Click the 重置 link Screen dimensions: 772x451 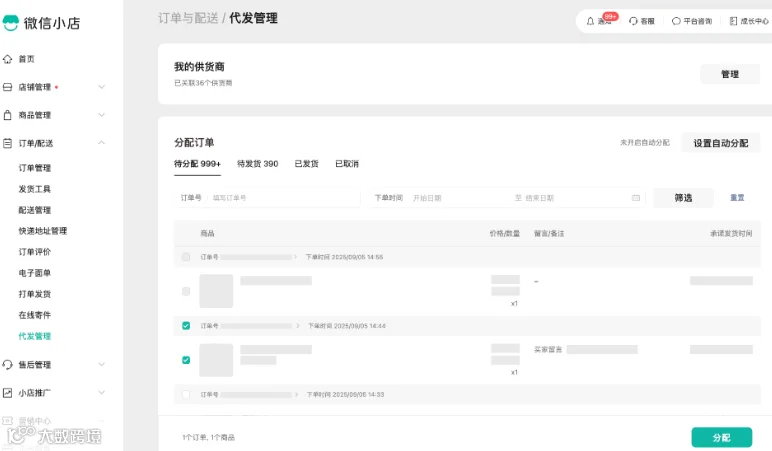tap(737, 197)
